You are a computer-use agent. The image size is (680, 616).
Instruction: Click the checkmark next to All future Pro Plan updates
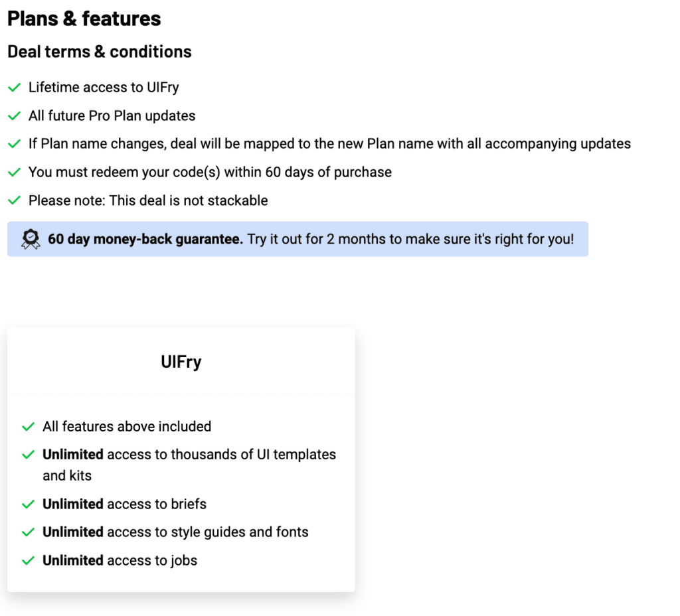(14, 116)
